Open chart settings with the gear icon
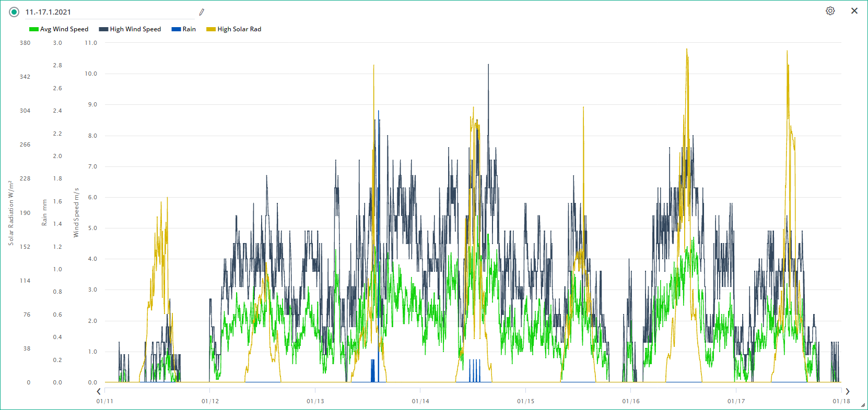 (830, 11)
